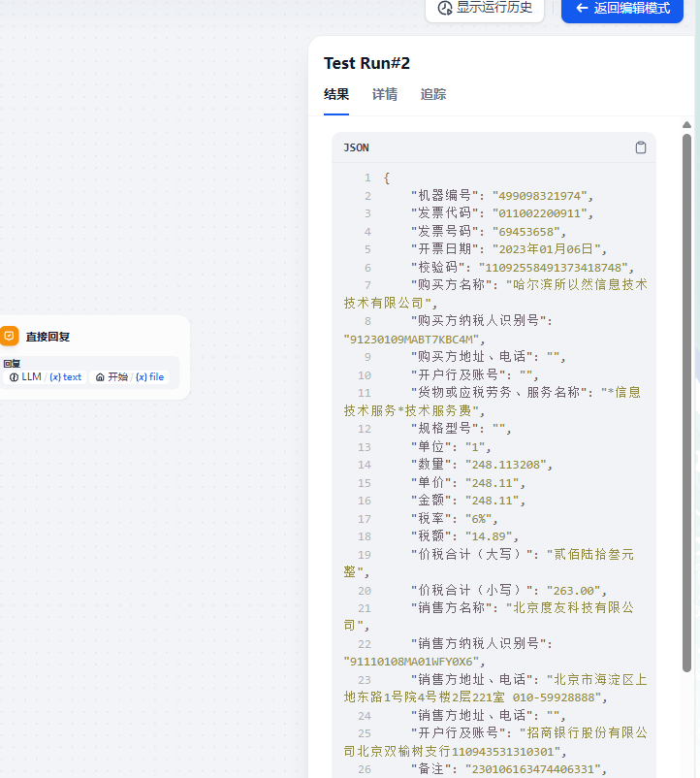The height and width of the screenshot is (778, 700).
Task: Click the LLM text variable tag
Action: (x=46, y=377)
